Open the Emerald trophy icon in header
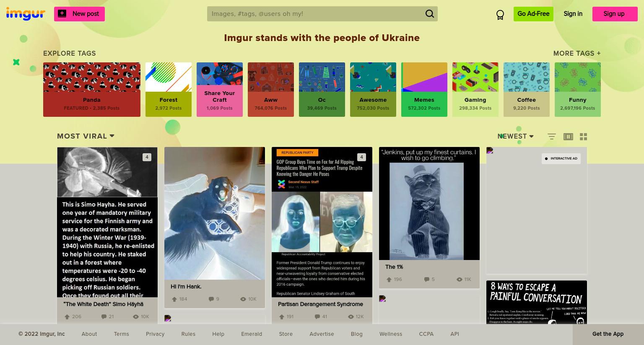644x345 pixels. [x=500, y=15]
